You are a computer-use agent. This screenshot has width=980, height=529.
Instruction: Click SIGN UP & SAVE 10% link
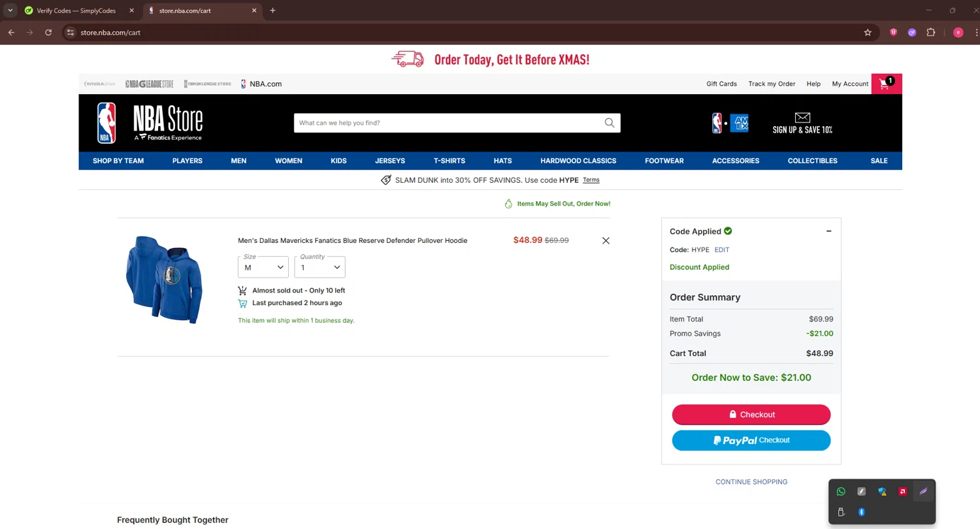pos(802,129)
